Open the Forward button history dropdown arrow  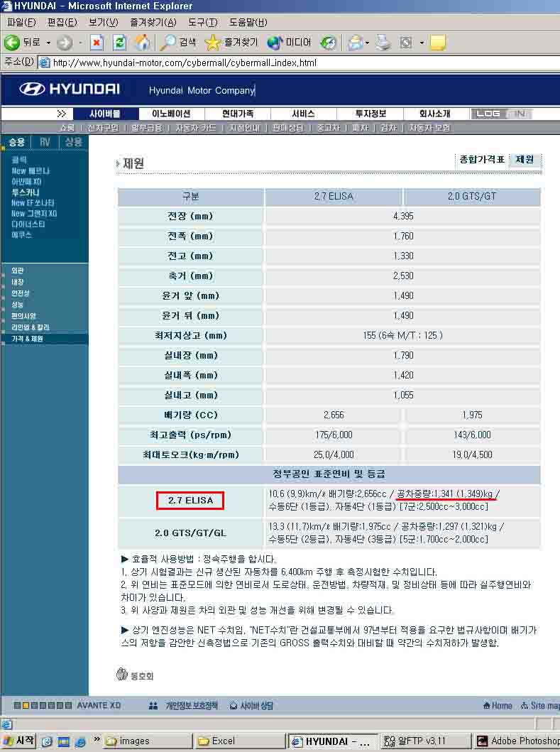pos(80,43)
